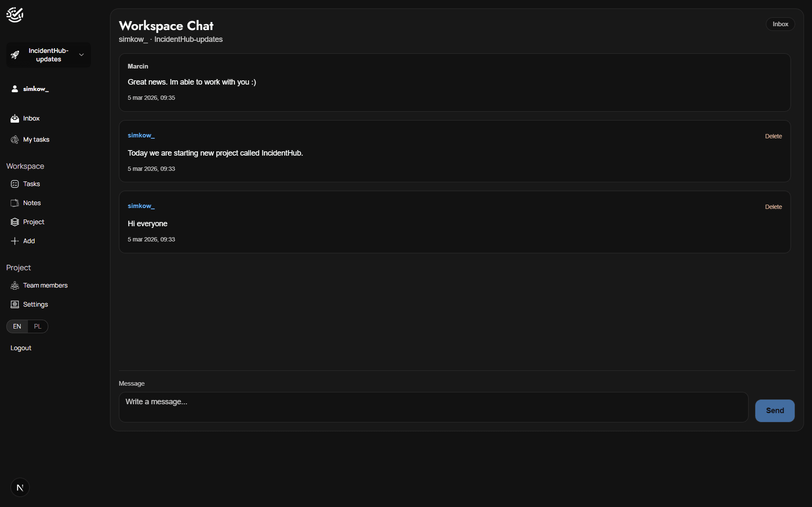Click the Team members icon
The image size is (812, 507).
15,285
